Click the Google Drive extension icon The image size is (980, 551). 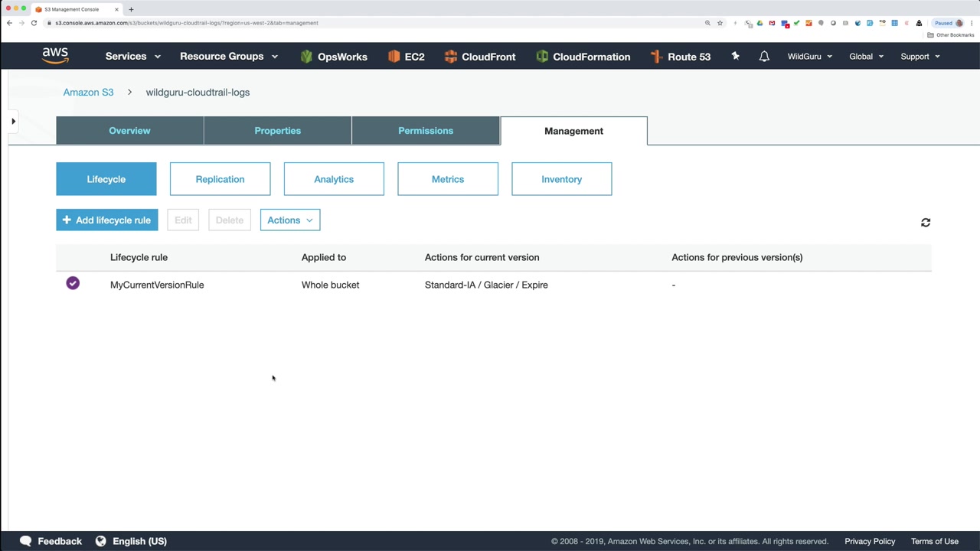coord(759,23)
